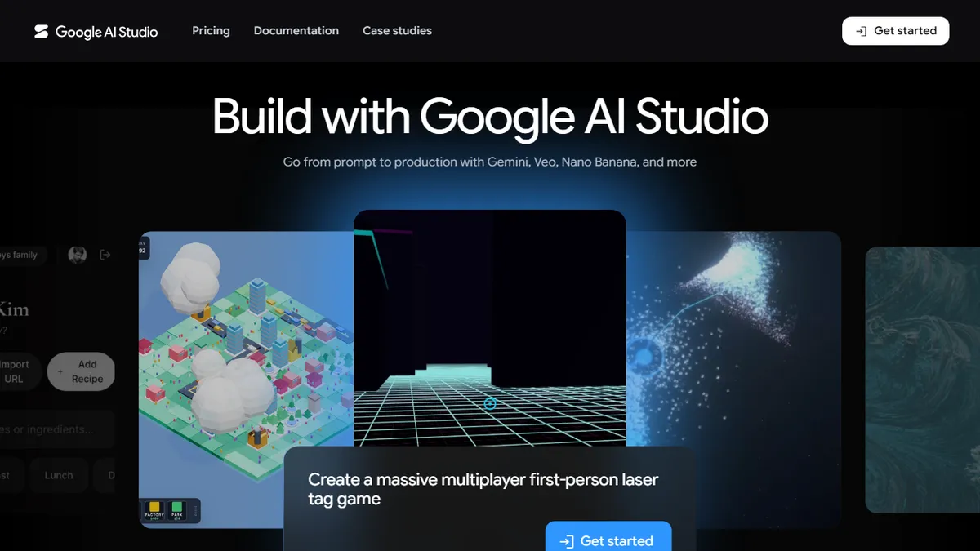The image size is (980, 551).
Task: Click the 'Build with Google AI Studio' heading
Action: (x=490, y=117)
